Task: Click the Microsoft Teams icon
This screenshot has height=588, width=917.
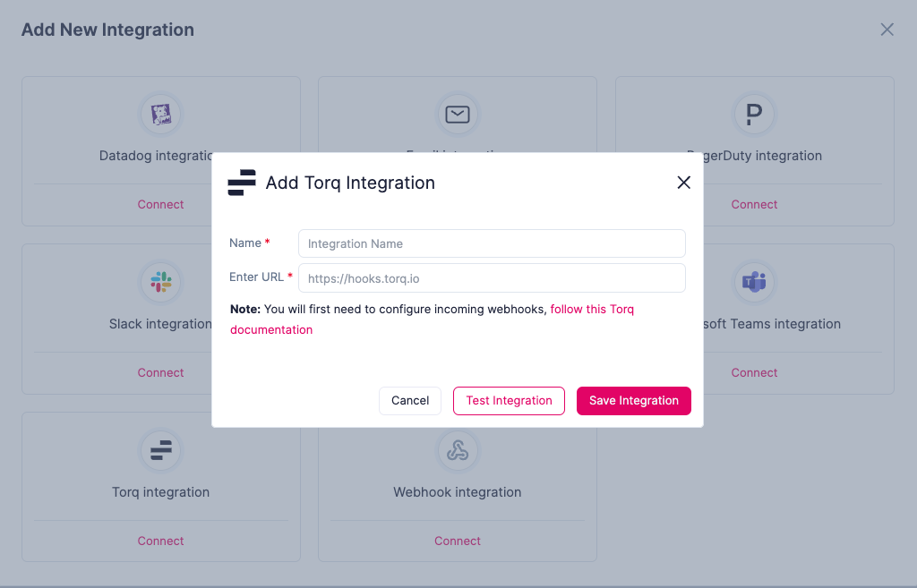Action: tap(754, 282)
